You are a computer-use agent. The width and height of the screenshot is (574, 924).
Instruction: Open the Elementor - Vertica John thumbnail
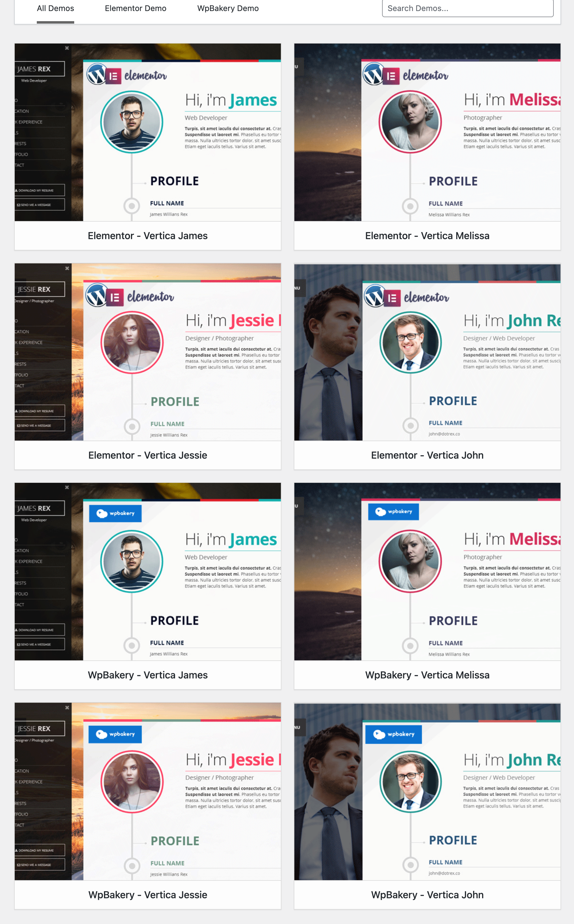coord(427,352)
